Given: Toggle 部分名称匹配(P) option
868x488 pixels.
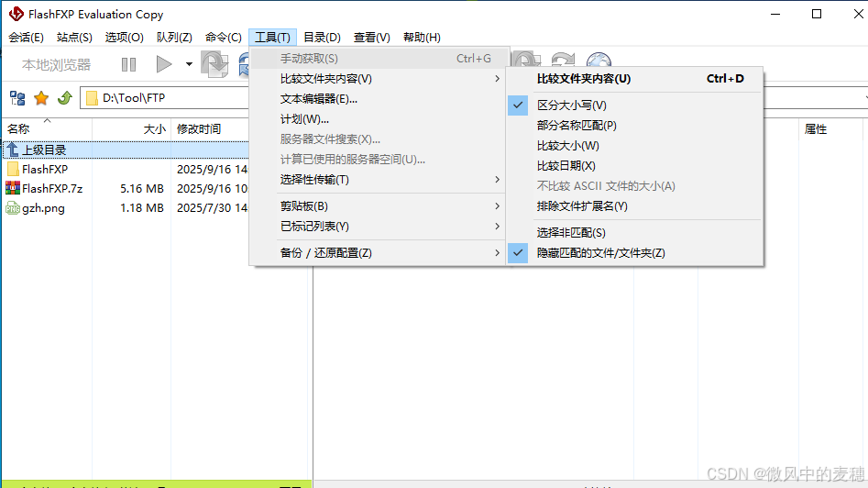Looking at the screenshot, I should (x=634, y=125).
